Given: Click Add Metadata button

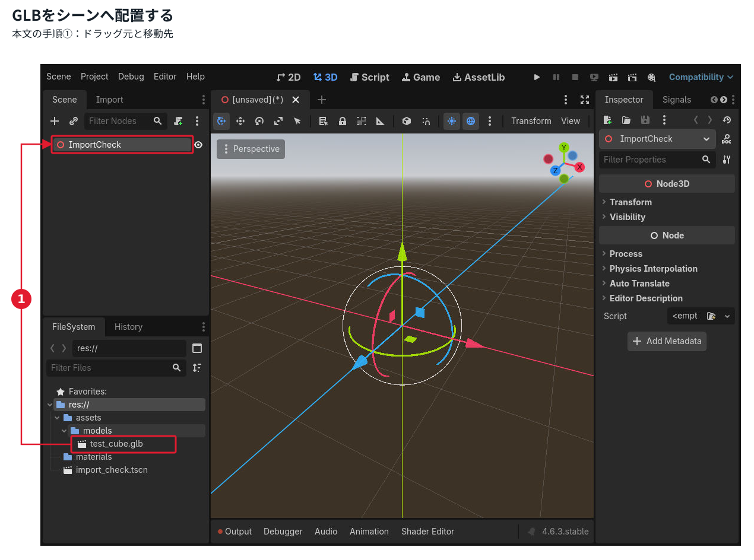Looking at the screenshot, I should [x=667, y=341].
